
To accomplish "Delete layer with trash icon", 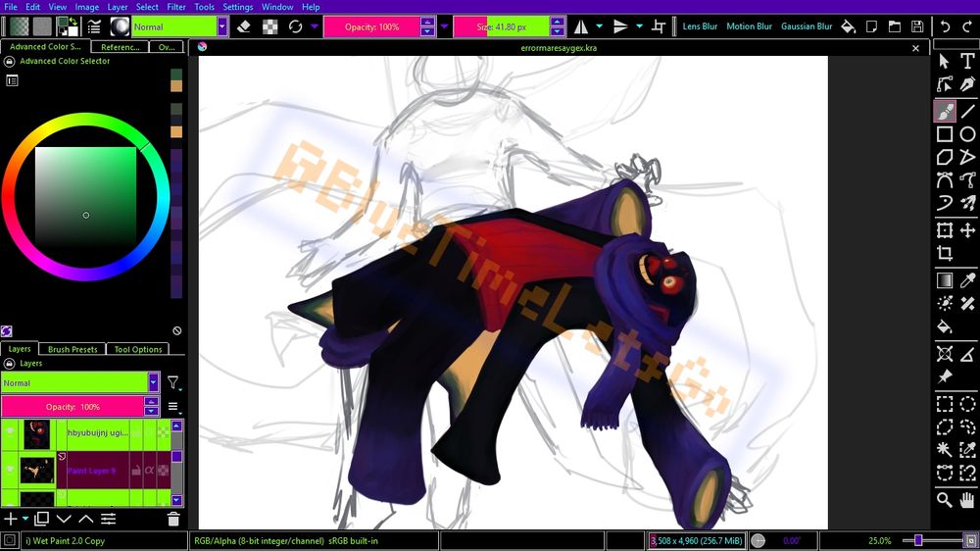I will 173,519.
